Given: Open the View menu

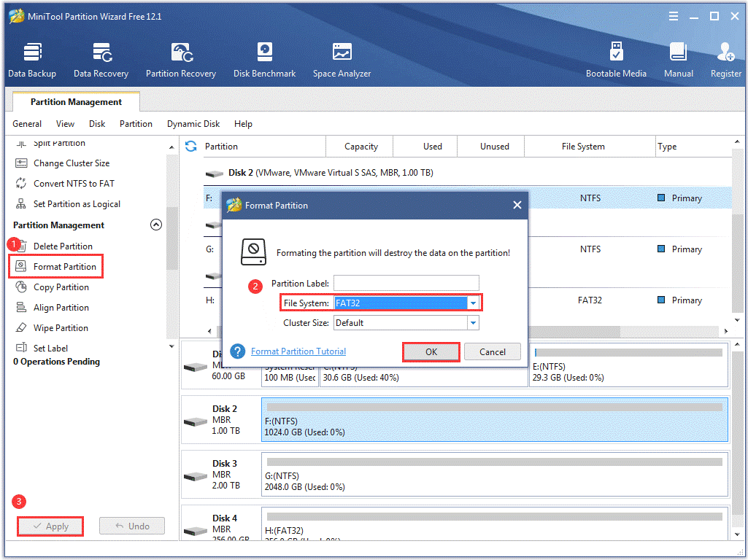Looking at the screenshot, I should (x=66, y=124).
